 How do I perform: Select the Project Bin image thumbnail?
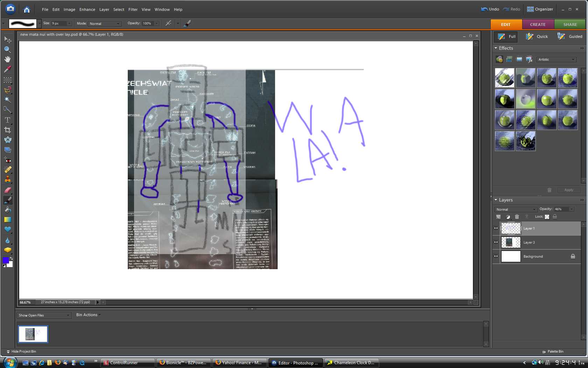[x=33, y=334]
